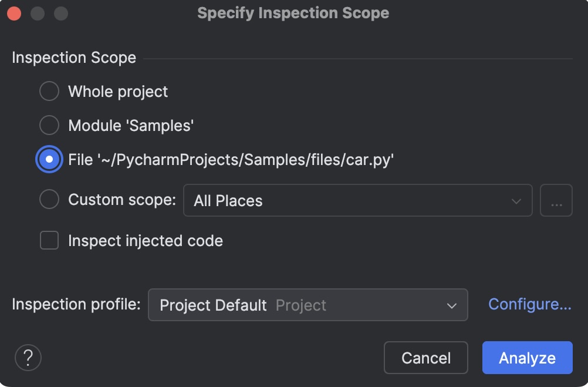The width and height of the screenshot is (588, 387).
Task: Enable the Custom scope option
Action: point(49,199)
